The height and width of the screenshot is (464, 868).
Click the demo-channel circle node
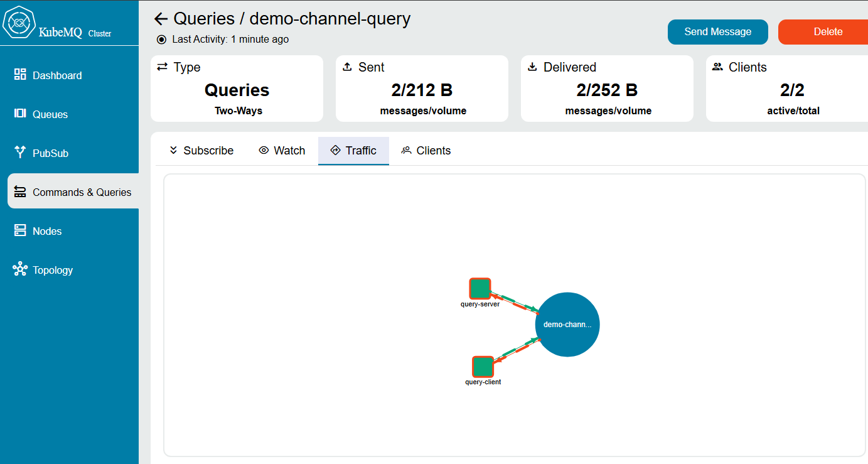(x=567, y=325)
